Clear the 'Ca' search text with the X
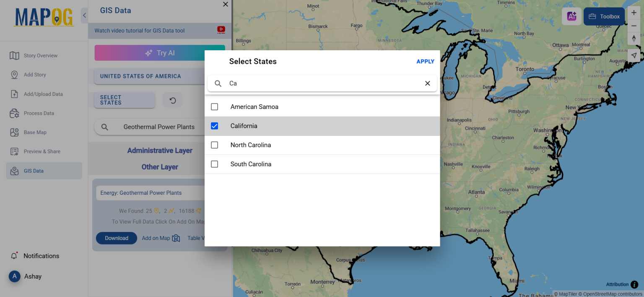This screenshot has width=644, height=297. coord(427,83)
